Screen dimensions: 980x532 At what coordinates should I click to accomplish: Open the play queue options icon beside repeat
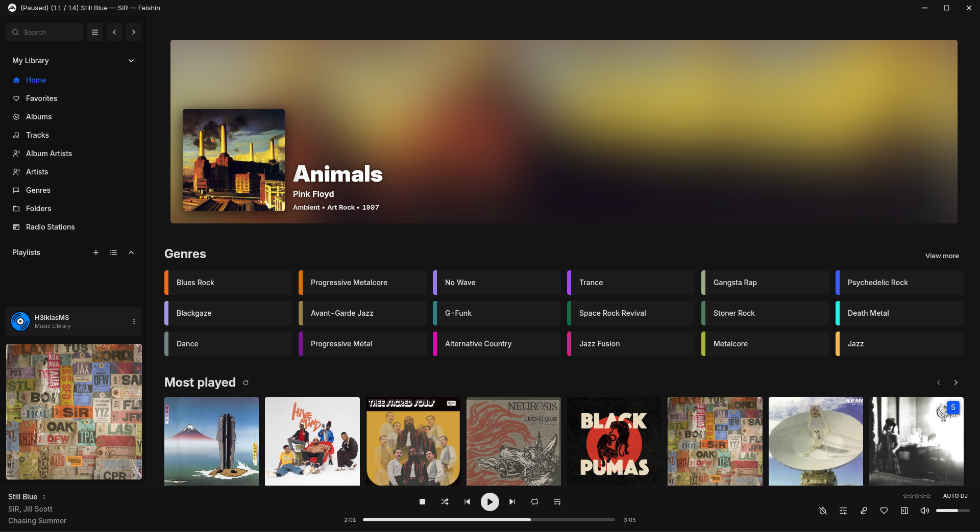pos(557,502)
